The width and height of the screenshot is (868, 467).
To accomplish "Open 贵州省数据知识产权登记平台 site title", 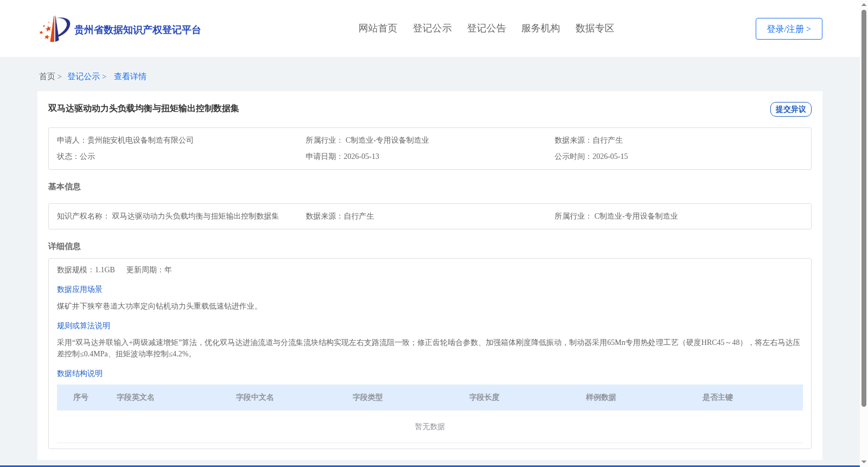I will click(x=137, y=30).
